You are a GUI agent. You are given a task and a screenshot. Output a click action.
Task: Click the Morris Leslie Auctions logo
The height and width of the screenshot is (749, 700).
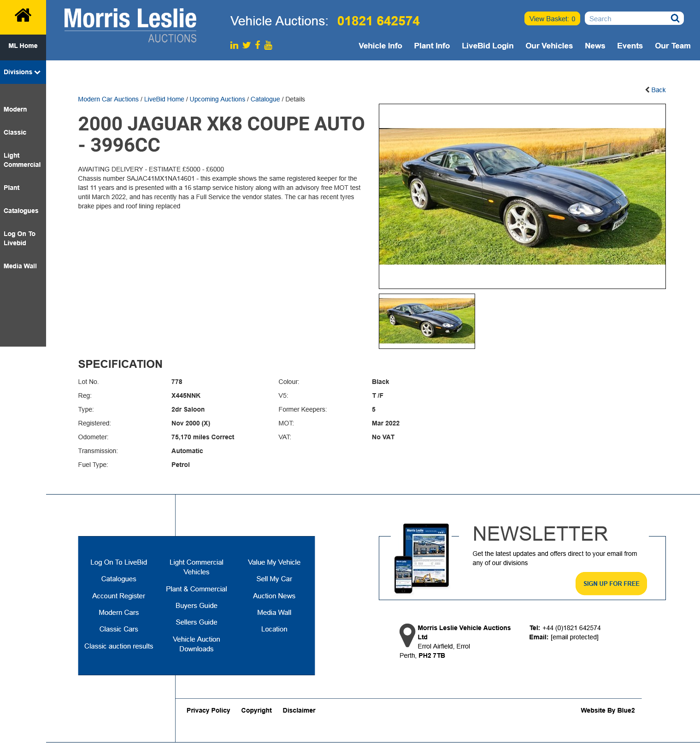[x=130, y=25]
